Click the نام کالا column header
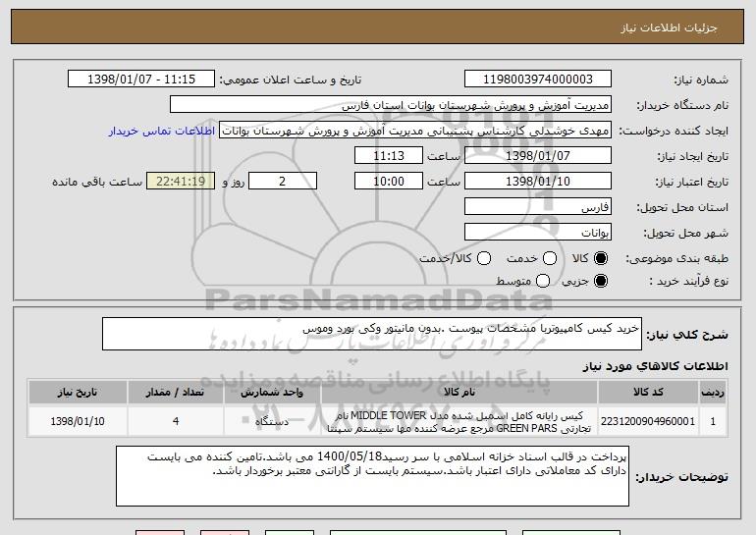The image size is (756, 535). click(x=459, y=393)
